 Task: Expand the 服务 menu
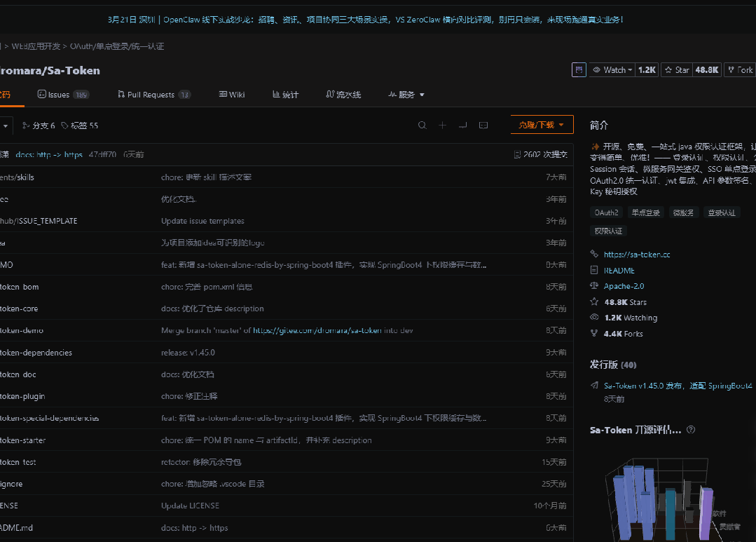coord(406,95)
